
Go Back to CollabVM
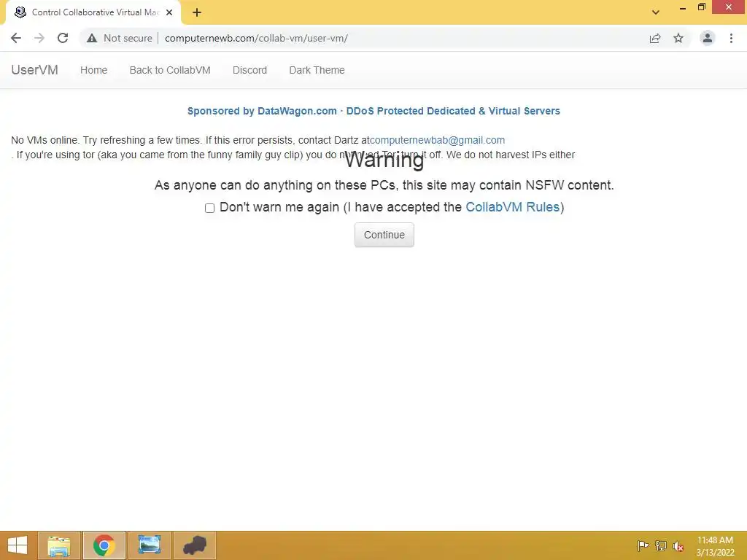coord(170,70)
